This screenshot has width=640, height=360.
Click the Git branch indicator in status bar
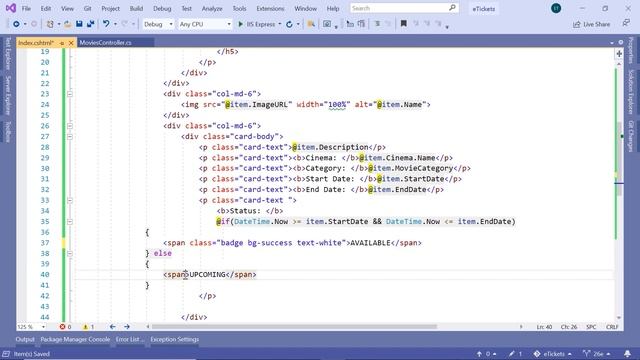[x=597, y=354]
